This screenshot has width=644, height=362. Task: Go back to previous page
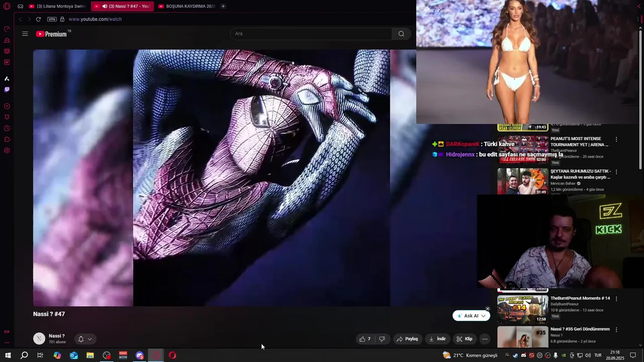pos(20,19)
